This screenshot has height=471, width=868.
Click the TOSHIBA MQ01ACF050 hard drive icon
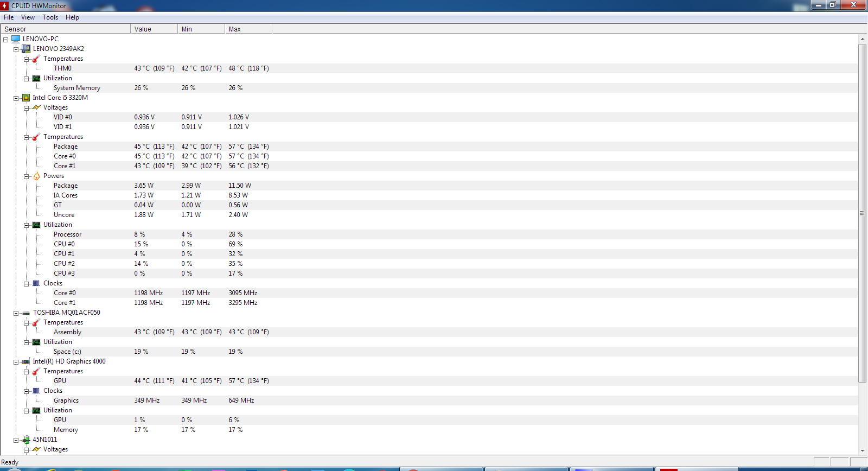26,313
